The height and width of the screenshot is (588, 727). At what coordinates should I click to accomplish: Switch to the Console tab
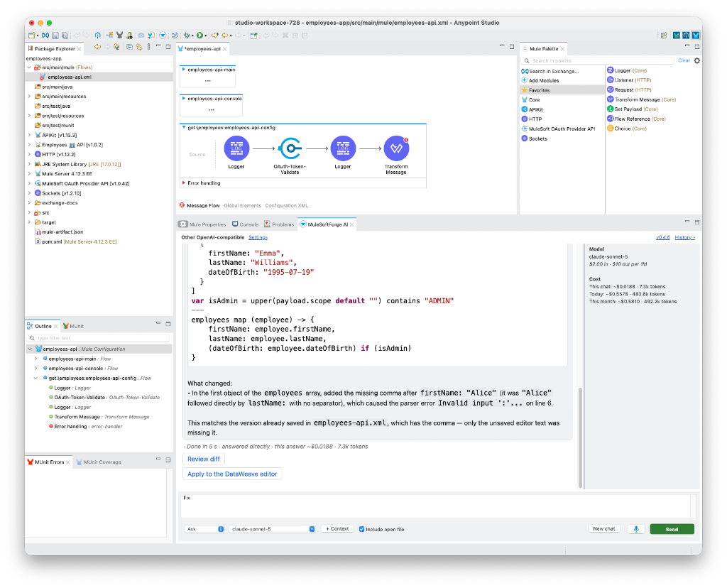[x=245, y=224]
